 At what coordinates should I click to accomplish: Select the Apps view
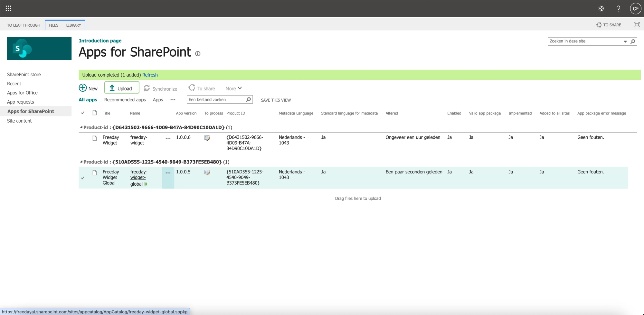[x=158, y=100]
